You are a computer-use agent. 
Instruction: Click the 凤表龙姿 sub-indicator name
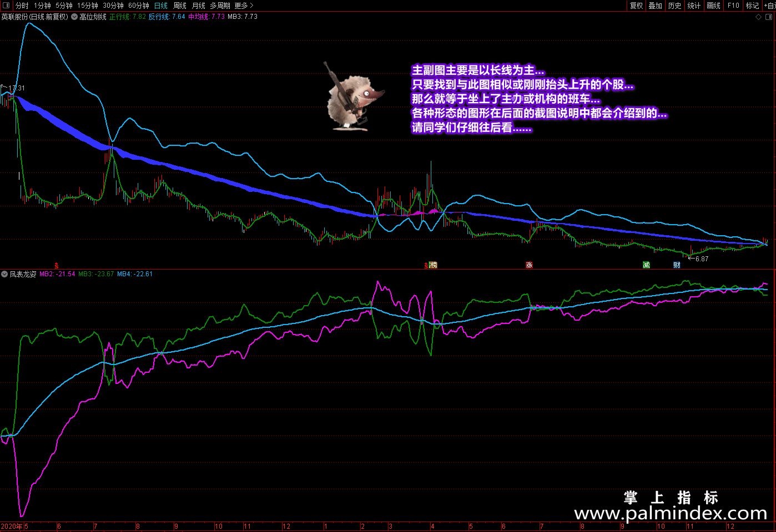(x=23, y=274)
